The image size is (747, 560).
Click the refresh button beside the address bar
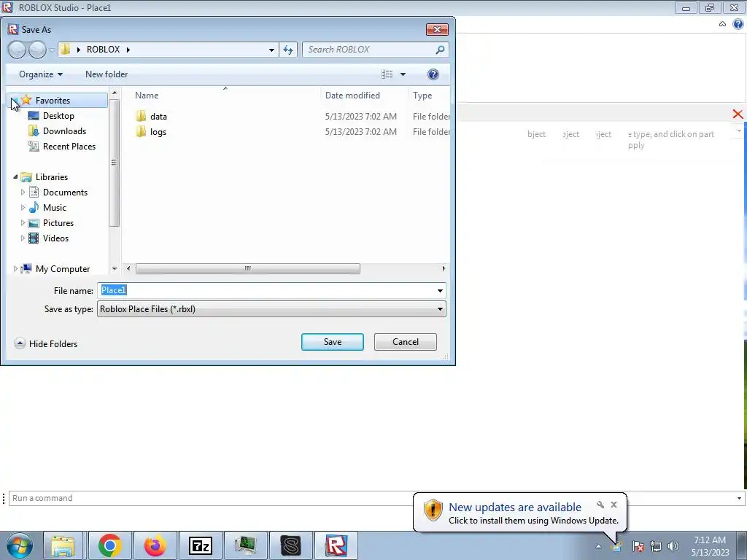pyautogui.click(x=288, y=50)
